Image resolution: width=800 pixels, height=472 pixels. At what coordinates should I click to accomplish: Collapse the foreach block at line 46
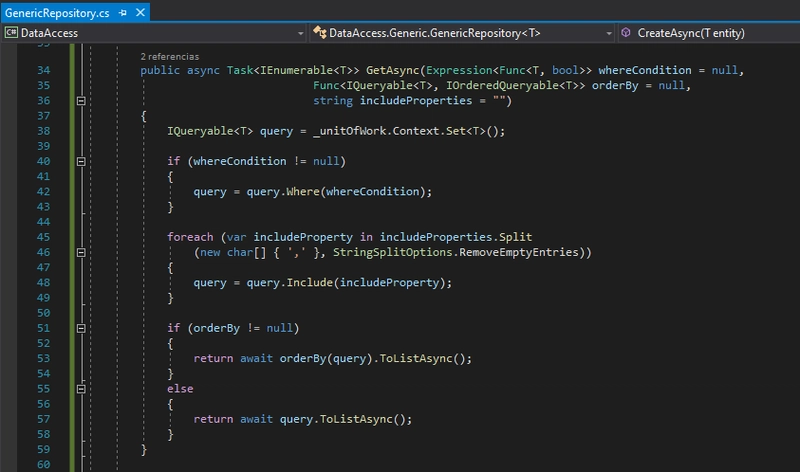pos(81,253)
